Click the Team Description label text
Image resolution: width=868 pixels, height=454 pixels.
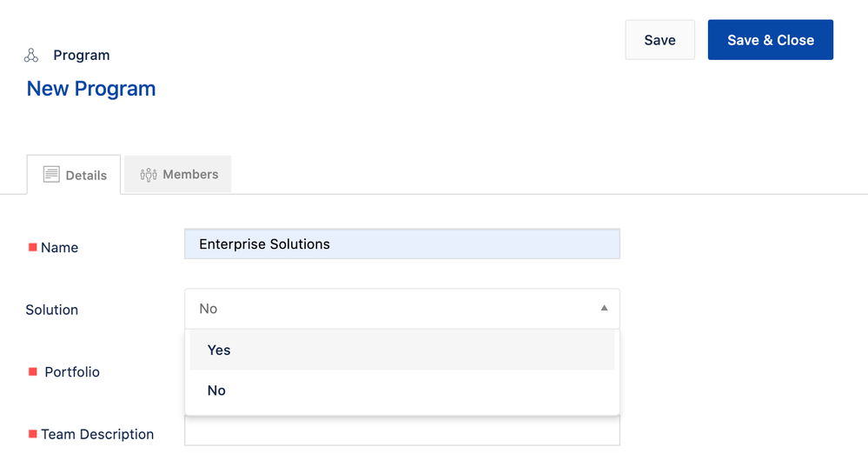(x=97, y=434)
